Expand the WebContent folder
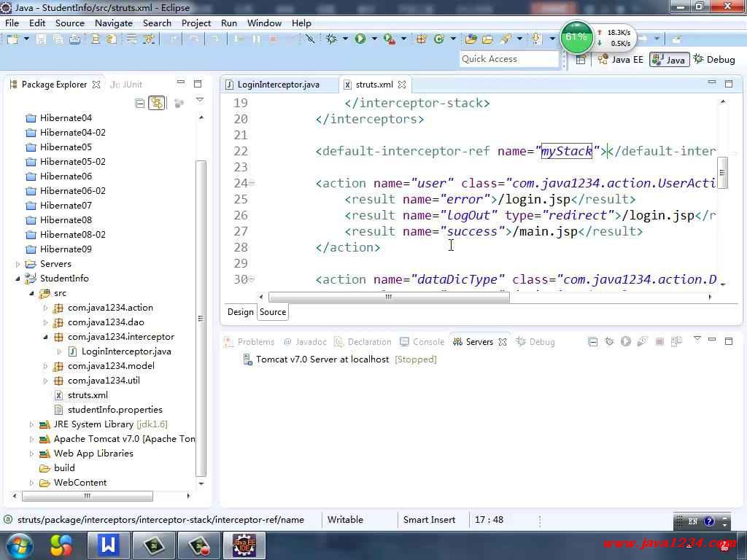The height and width of the screenshot is (560, 747). [31, 483]
